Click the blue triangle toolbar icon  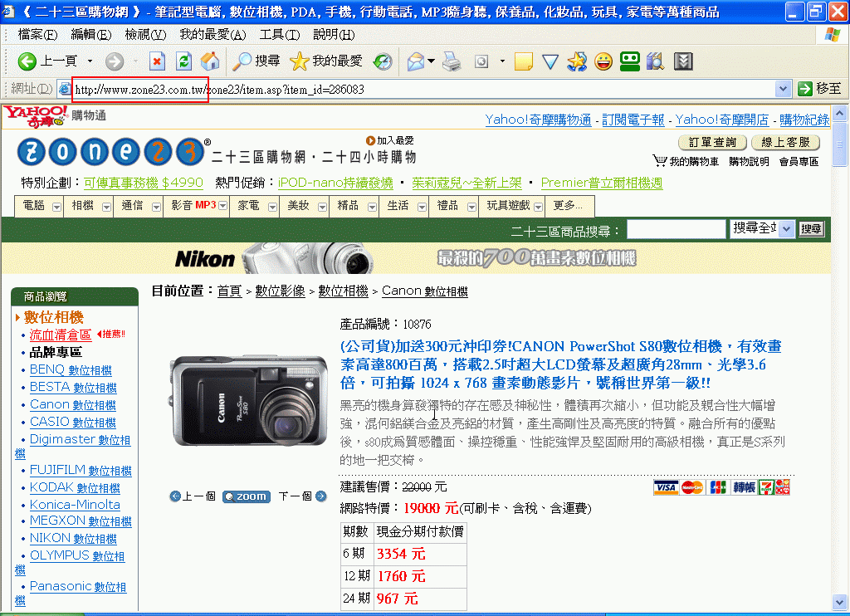pyautogui.click(x=550, y=61)
